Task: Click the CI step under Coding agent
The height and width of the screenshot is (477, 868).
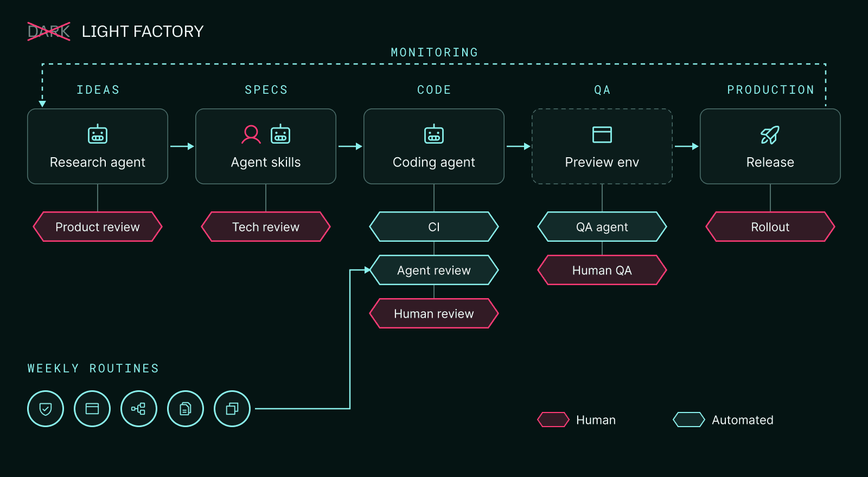Action: (x=434, y=227)
